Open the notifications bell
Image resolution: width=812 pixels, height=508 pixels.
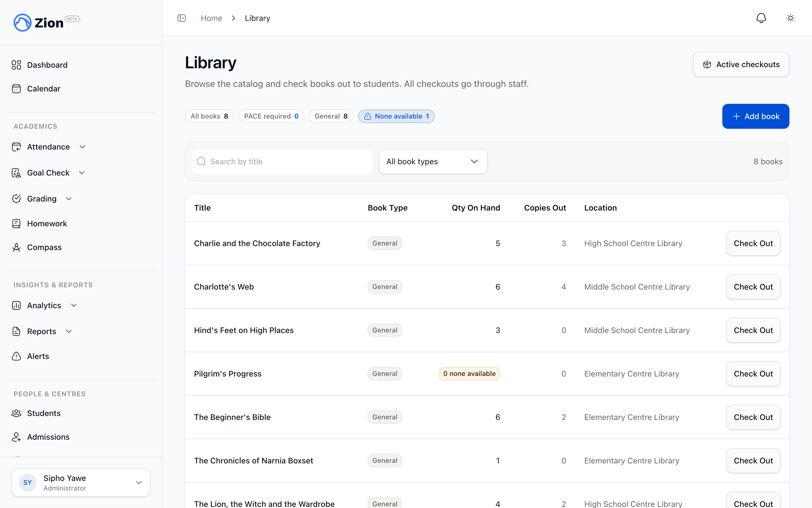tap(761, 18)
